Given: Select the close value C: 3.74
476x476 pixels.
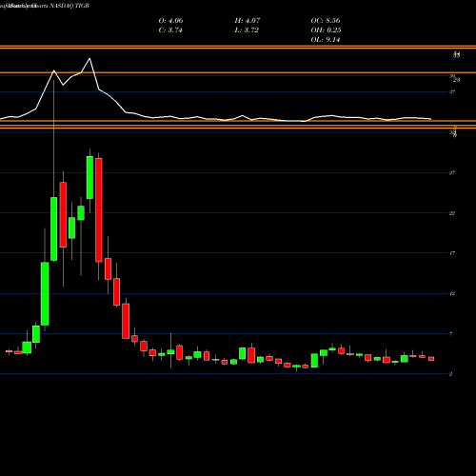Looking at the screenshot, I should click(x=170, y=30).
